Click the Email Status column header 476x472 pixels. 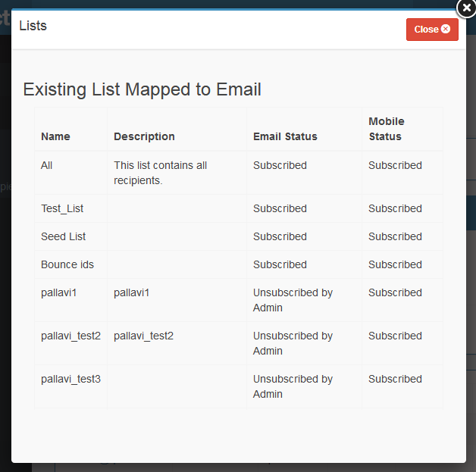[285, 136]
